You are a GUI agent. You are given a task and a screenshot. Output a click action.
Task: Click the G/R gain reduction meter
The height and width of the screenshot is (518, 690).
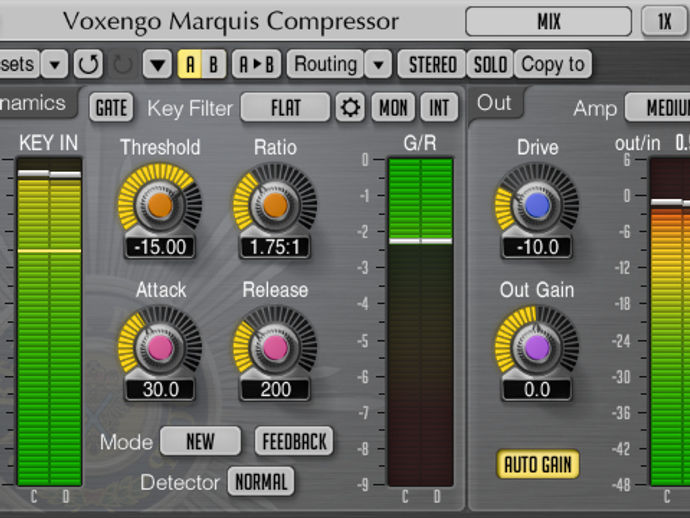(x=421, y=322)
